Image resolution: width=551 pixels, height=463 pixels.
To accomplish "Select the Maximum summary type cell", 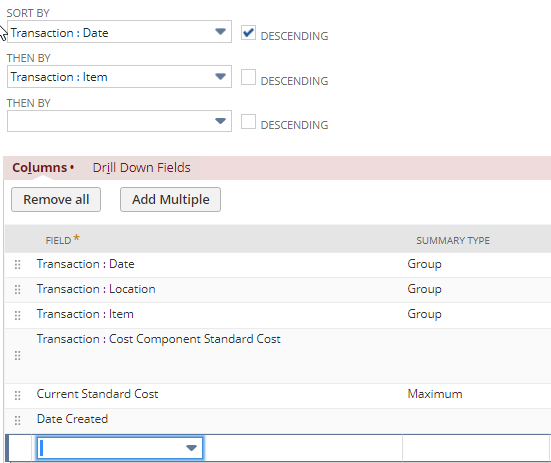I will click(x=435, y=394).
